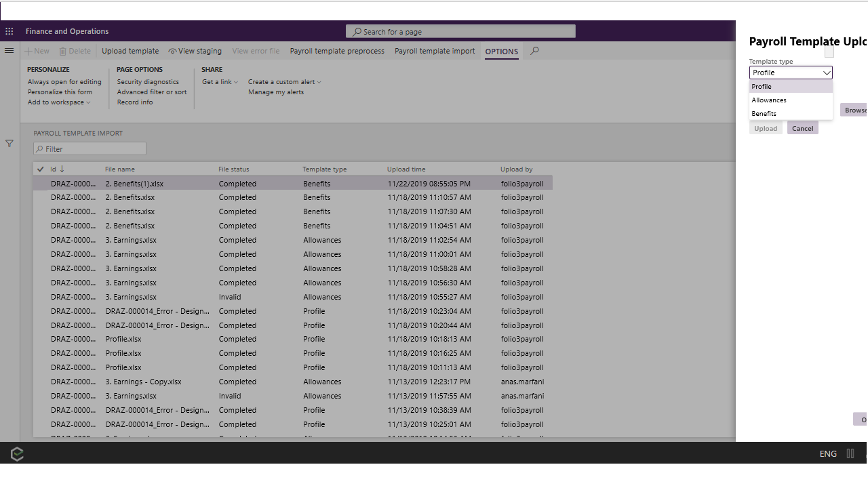Screen dimensions: 868x488
Task: Select row uploaded 11/13/2019 10:38:39 AM
Action: click(x=293, y=410)
